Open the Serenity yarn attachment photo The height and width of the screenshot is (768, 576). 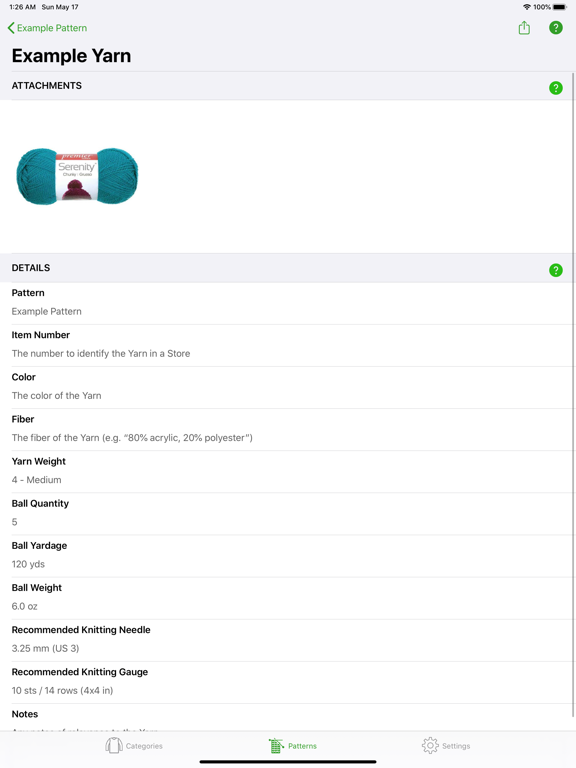point(77,176)
